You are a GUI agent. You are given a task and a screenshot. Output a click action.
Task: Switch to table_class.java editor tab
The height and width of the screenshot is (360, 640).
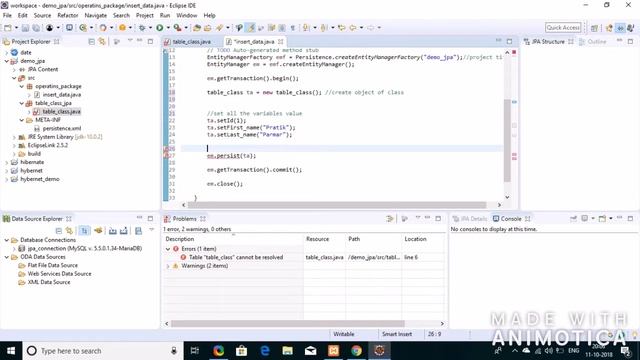(x=191, y=42)
